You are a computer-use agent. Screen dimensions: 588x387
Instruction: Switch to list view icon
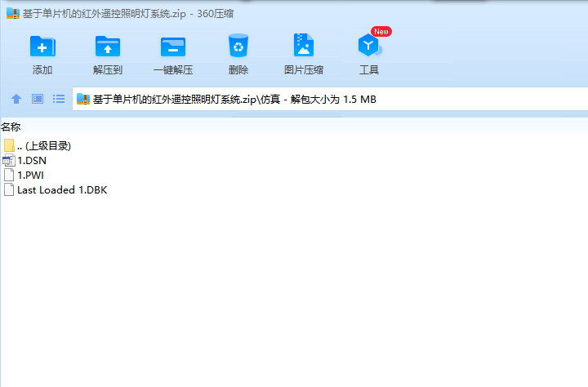click(x=59, y=99)
